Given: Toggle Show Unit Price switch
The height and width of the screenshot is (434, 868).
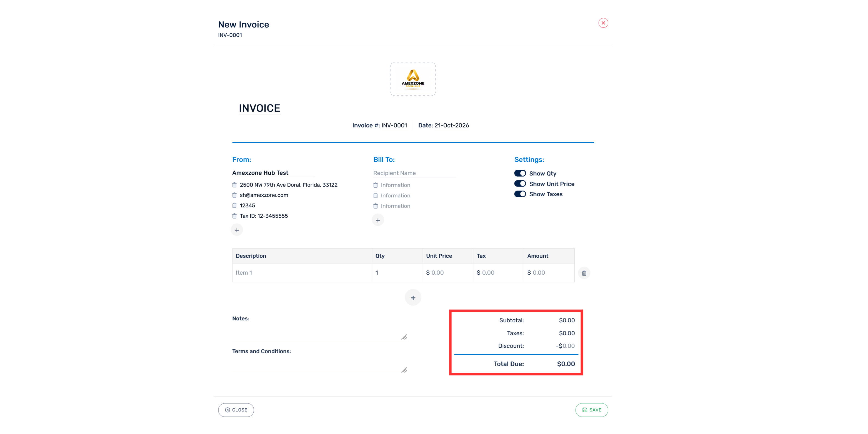Looking at the screenshot, I should 520,184.
